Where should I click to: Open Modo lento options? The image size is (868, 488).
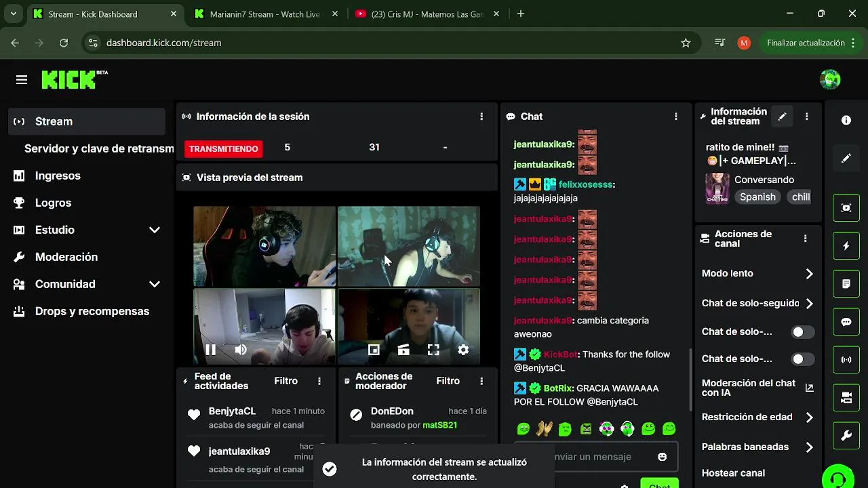click(757, 274)
